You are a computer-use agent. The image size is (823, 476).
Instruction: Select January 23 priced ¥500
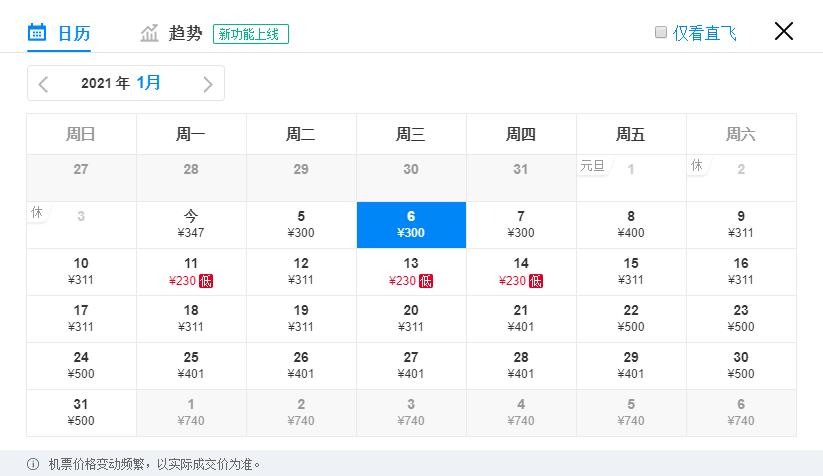pos(741,319)
